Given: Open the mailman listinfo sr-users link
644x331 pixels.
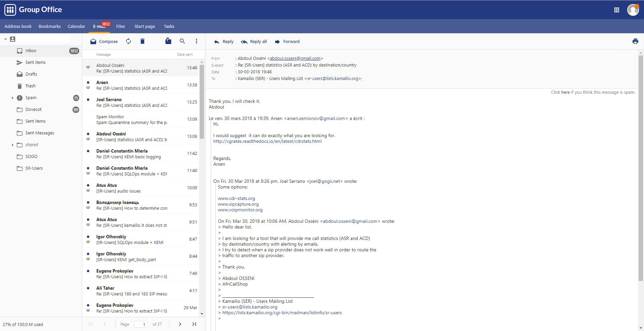Looking at the screenshot, I should pyautogui.click(x=282, y=313).
